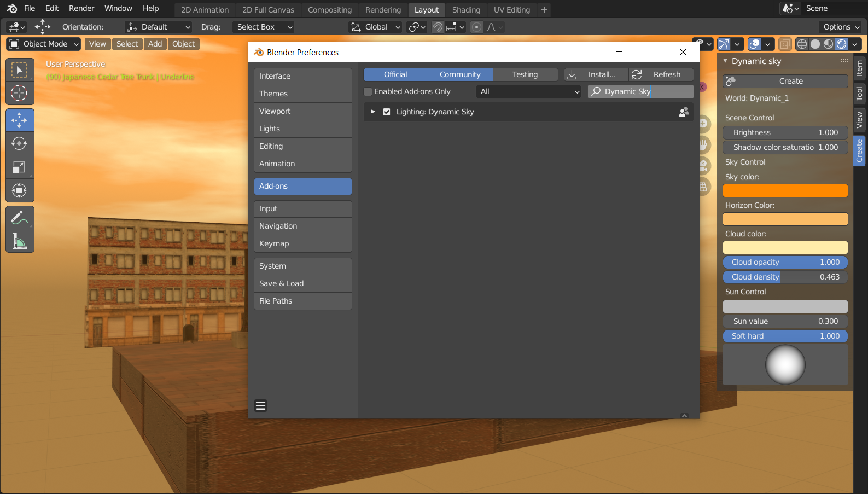Toggle snapping magnet button
The image size is (868, 494).
[x=438, y=27]
